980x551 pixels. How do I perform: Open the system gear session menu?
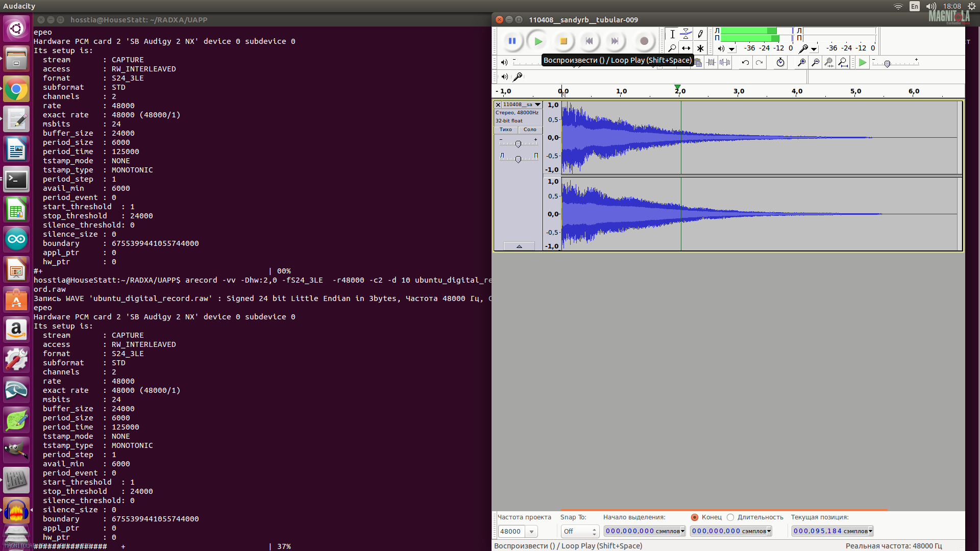[x=972, y=6]
